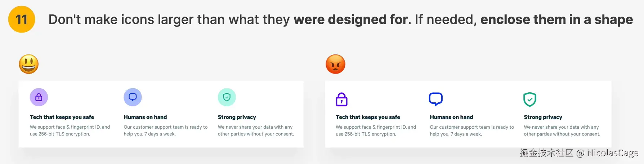Click the bold "enclose them in a shape" headline text
The width and height of the screenshot is (644, 164).
[556, 19]
